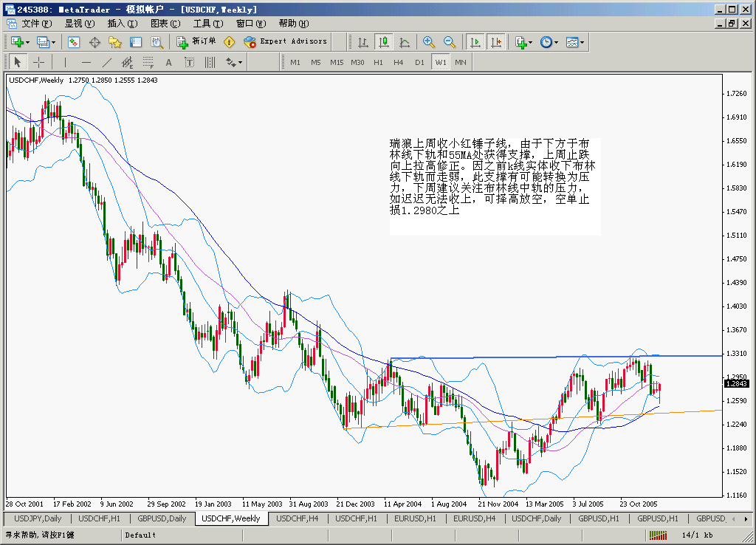Select the Fibonacci retracement tool
The width and height of the screenshot is (756, 545).
tap(148, 63)
